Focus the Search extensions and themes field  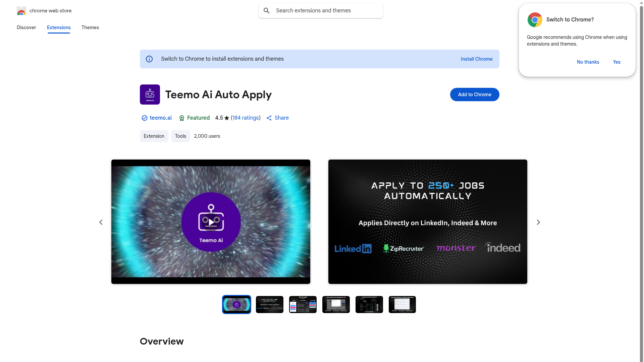(325, 11)
